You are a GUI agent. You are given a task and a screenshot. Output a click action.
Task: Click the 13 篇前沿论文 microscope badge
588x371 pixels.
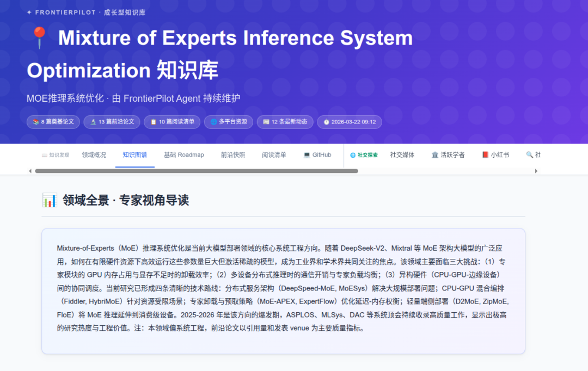pos(112,122)
